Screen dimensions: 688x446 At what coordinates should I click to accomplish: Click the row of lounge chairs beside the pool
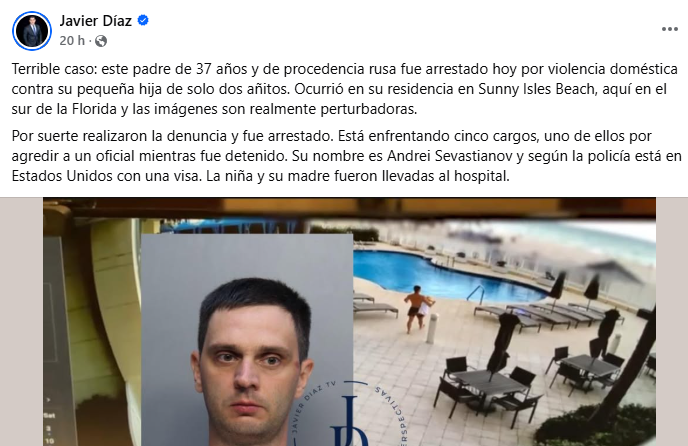[546, 314]
